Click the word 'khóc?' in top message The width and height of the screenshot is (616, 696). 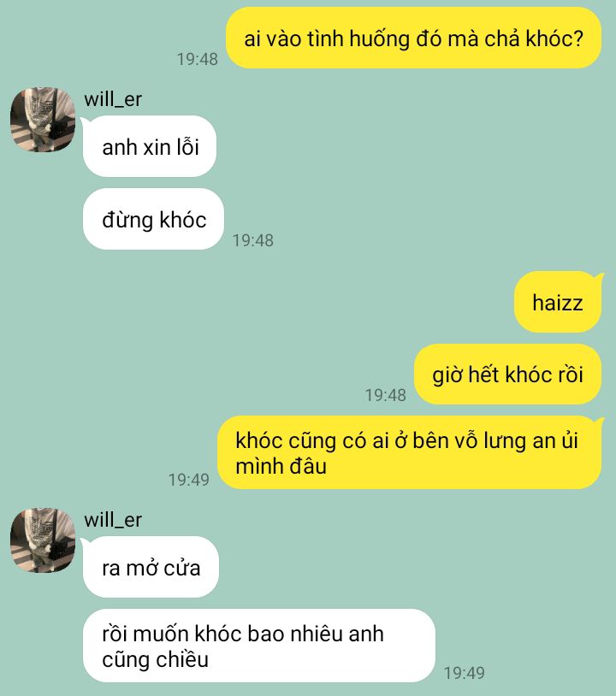click(x=554, y=38)
